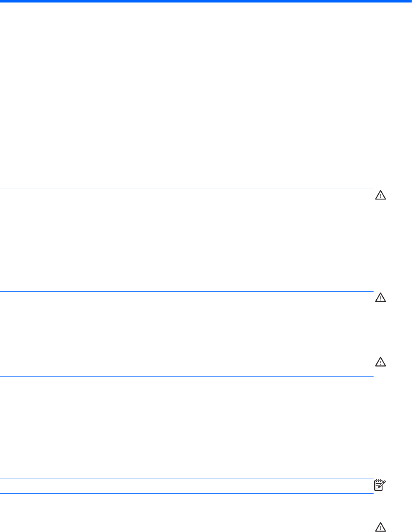Click the line beside the note icon
412x532 pixels.
coord(187,478)
